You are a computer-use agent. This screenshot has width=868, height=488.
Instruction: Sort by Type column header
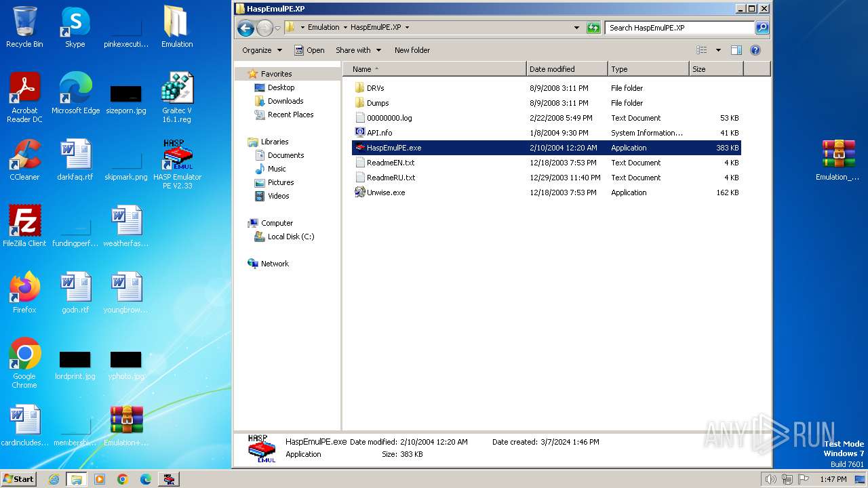click(648, 69)
